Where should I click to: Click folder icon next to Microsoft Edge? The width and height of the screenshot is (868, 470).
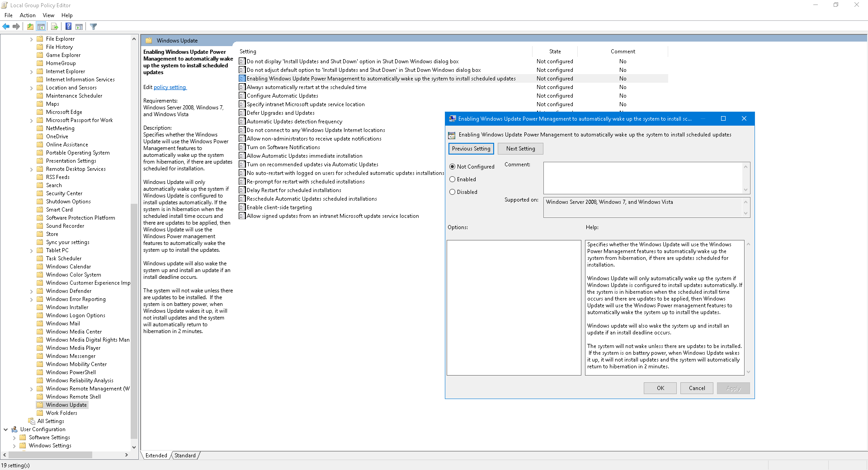40,112
